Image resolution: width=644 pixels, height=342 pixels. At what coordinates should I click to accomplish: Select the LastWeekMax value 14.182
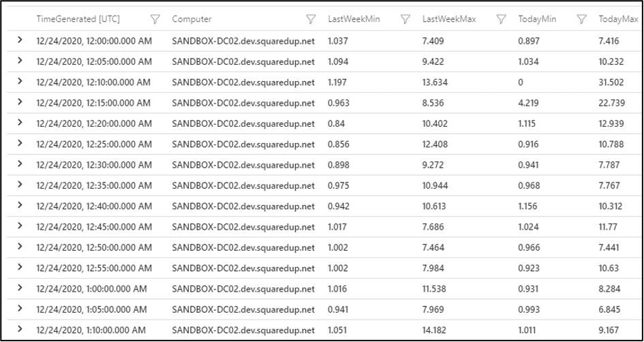click(435, 330)
